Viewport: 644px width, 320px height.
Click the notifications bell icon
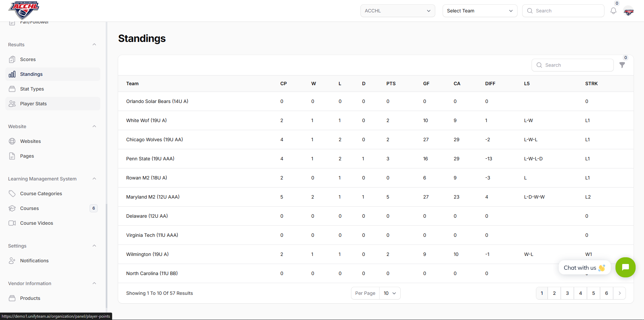pyautogui.click(x=613, y=11)
